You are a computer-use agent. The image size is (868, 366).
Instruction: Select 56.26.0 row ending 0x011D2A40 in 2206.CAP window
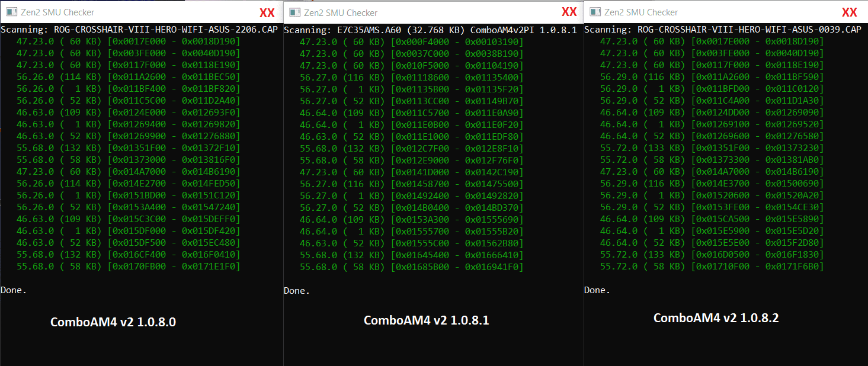coord(129,101)
